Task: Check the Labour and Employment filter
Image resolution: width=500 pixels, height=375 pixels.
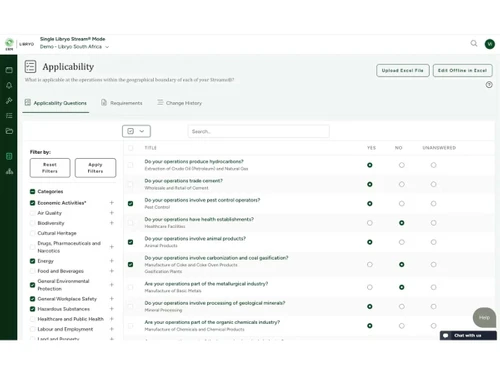Action: [x=32, y=329]
